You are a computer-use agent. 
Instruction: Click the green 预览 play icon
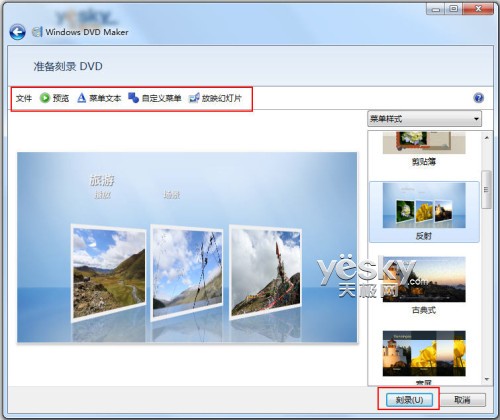pyautogui.click(x=44, y=98)
